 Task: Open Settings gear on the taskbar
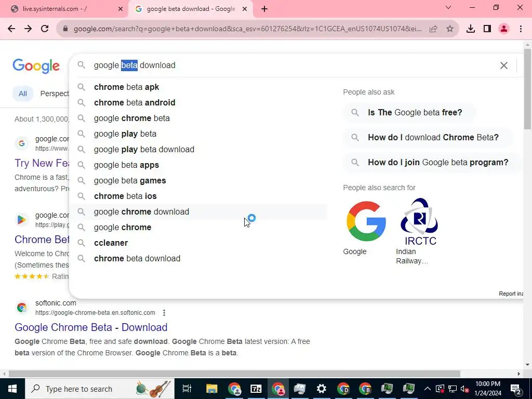(321, 389)
